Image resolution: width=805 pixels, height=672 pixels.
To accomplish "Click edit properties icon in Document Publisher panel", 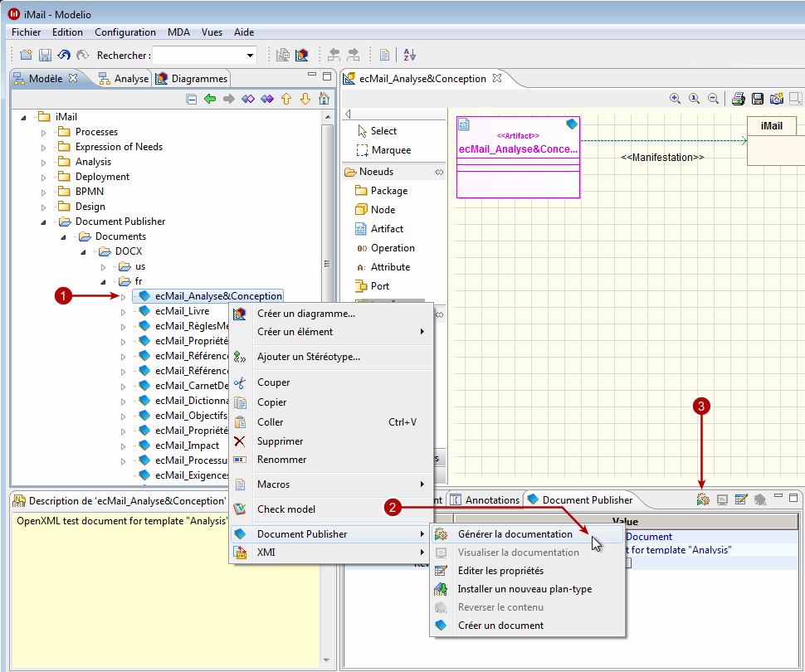I will pos(741,499).
